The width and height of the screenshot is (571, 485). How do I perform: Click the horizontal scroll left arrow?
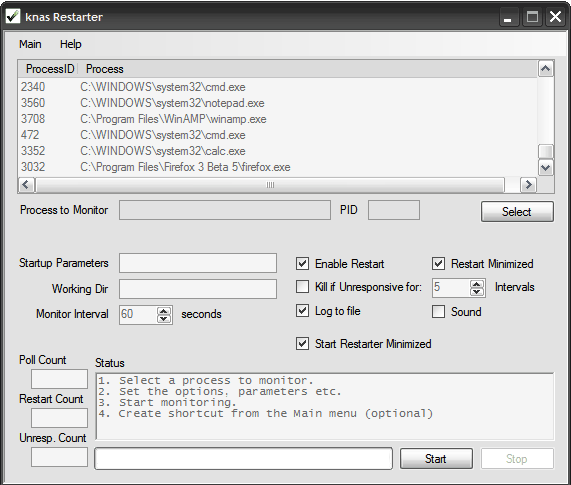[x=25, y=185]
